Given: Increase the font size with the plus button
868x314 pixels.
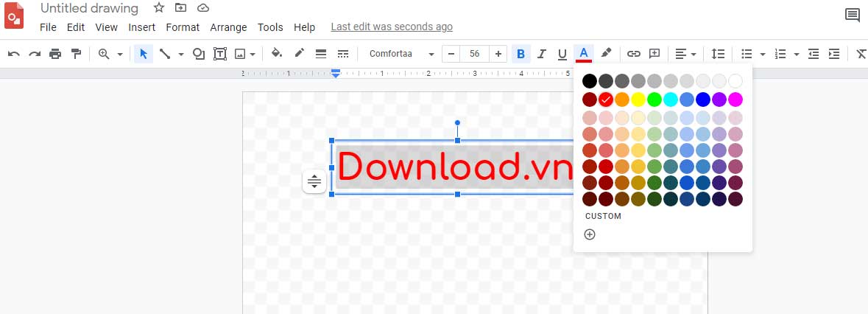Looking at the screenshot, I should click(498, 54).
